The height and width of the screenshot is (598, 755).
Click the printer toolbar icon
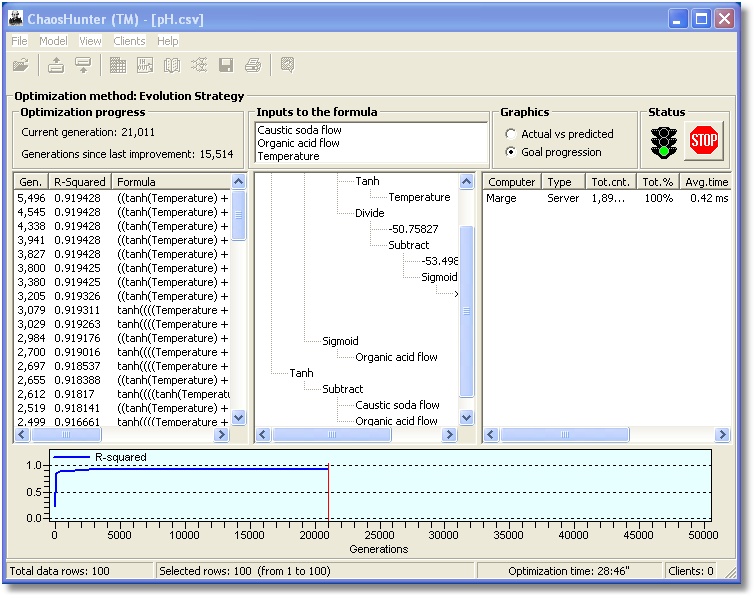click(x=253, y=65)
